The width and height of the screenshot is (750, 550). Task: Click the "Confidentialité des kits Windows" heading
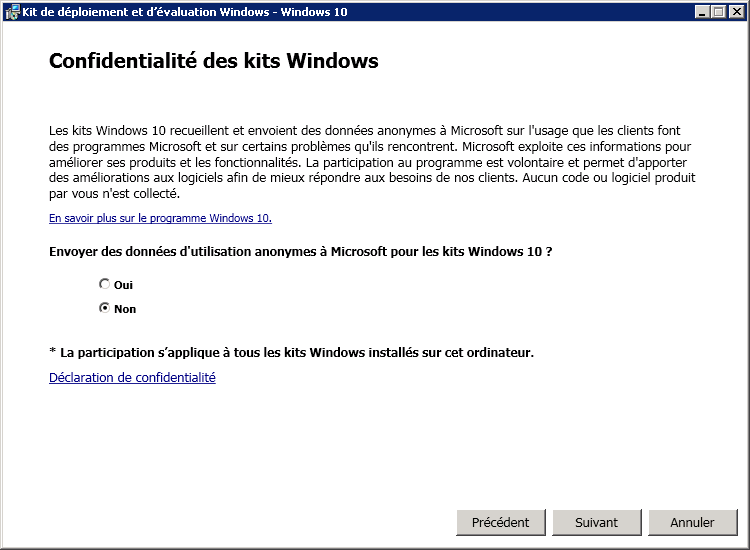[213, 61]
